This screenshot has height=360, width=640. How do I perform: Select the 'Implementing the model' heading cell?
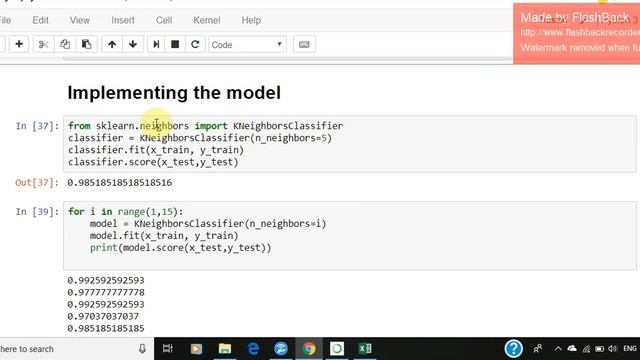174,93
